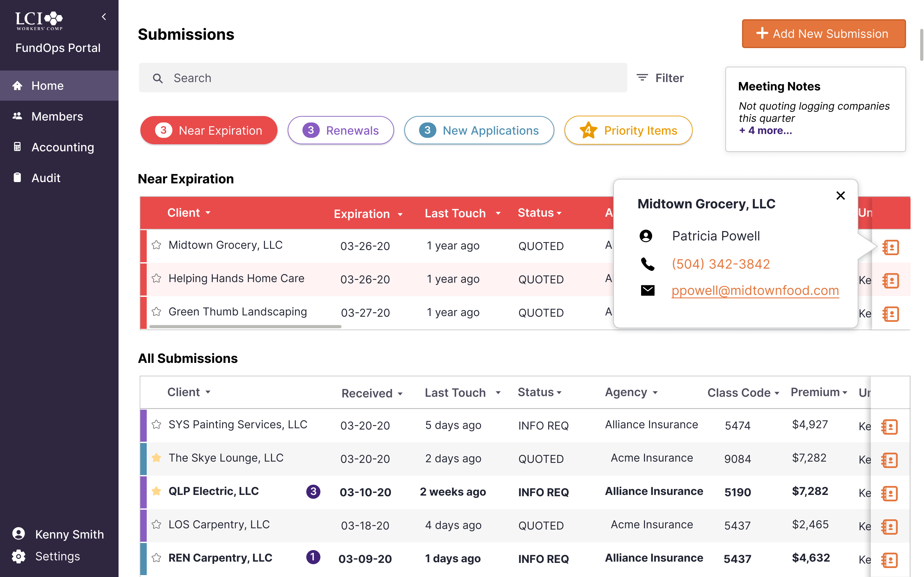
Task: Open the ppowell@midtownfood.com email link
Action: 755,291
